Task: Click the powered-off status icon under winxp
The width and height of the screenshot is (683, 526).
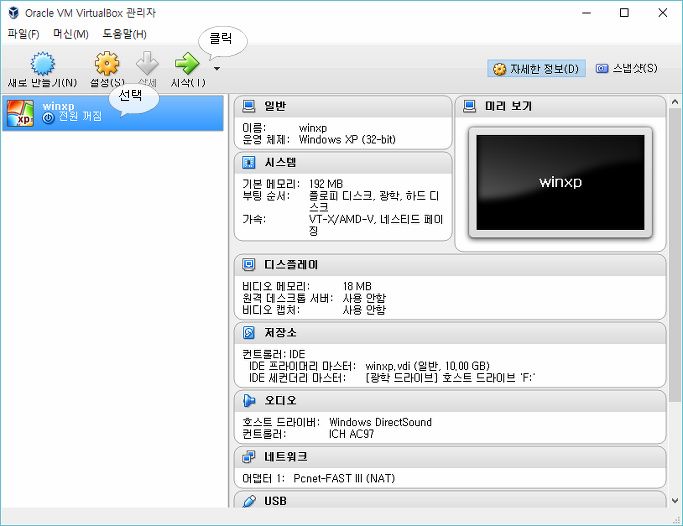Action: tap(48, 118)
